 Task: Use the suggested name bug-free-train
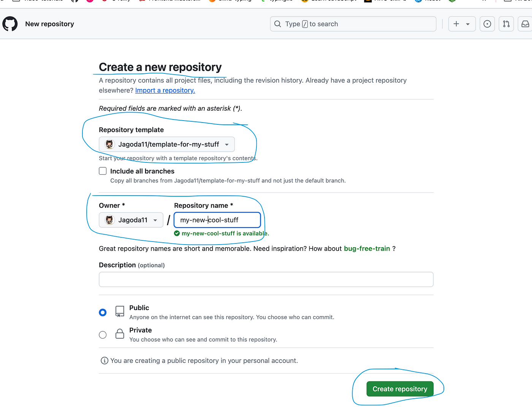pyautogui.click(x=367, y=248)
